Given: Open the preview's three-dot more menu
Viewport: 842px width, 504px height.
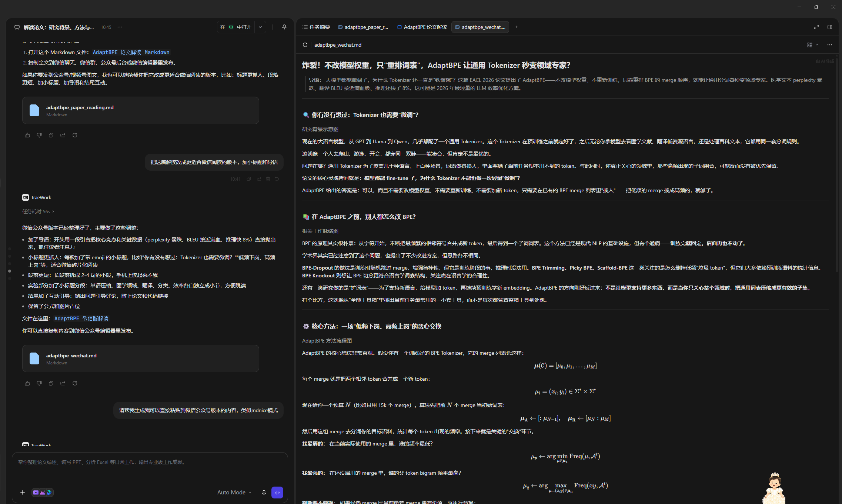Looking at the screenshot, I should (830, 45).
